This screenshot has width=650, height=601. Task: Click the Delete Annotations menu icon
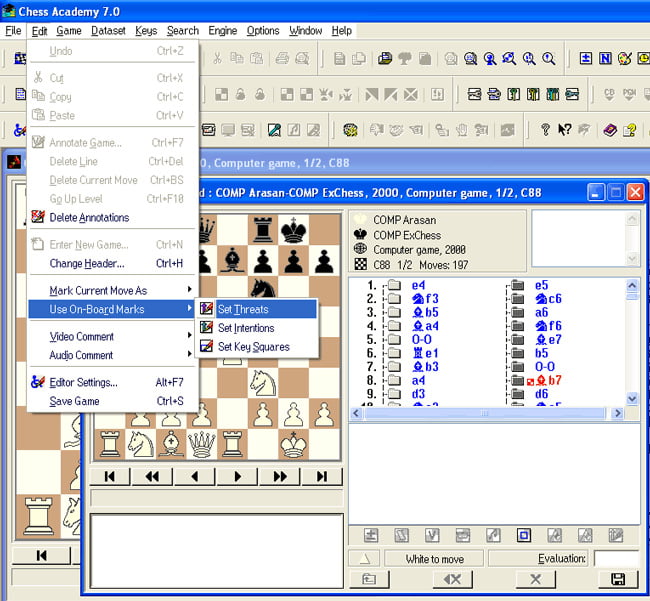click(x=38, y=218)
